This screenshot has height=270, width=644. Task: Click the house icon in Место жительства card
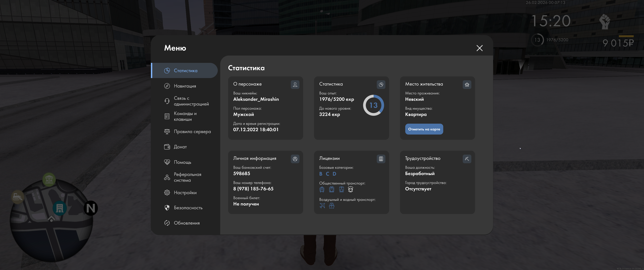[467, 85]
